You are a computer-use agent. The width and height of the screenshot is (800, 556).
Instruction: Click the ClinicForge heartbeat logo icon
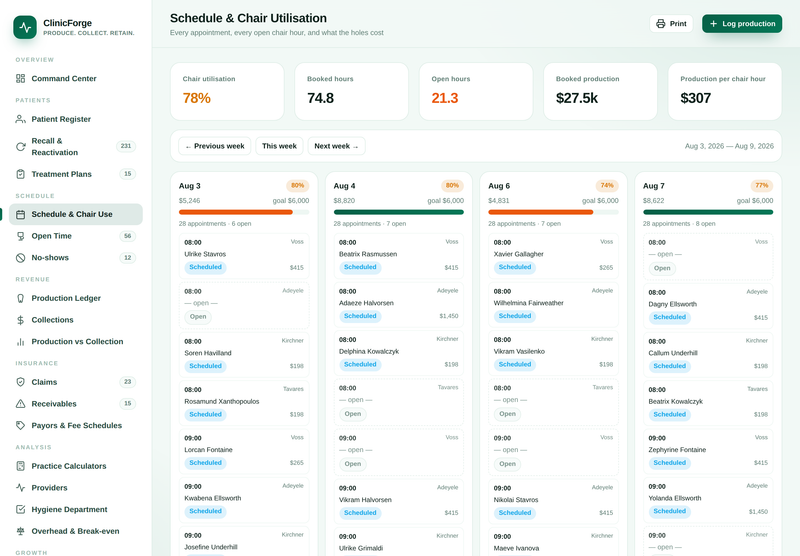25,27
